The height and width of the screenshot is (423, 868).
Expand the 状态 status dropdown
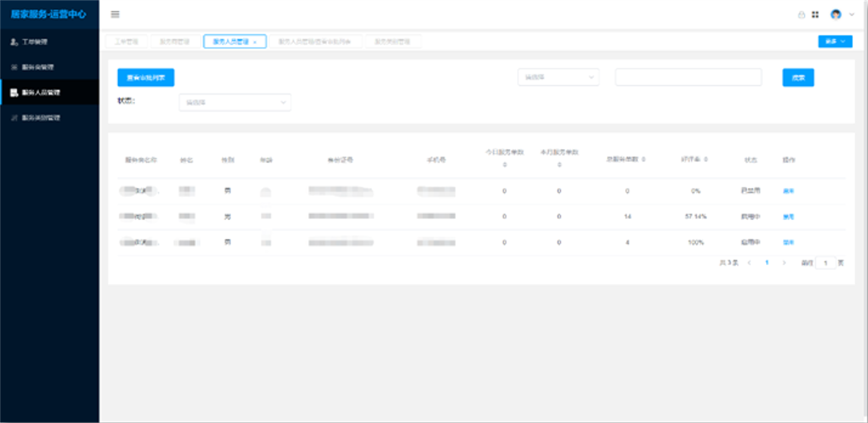(x=235, y=103)
